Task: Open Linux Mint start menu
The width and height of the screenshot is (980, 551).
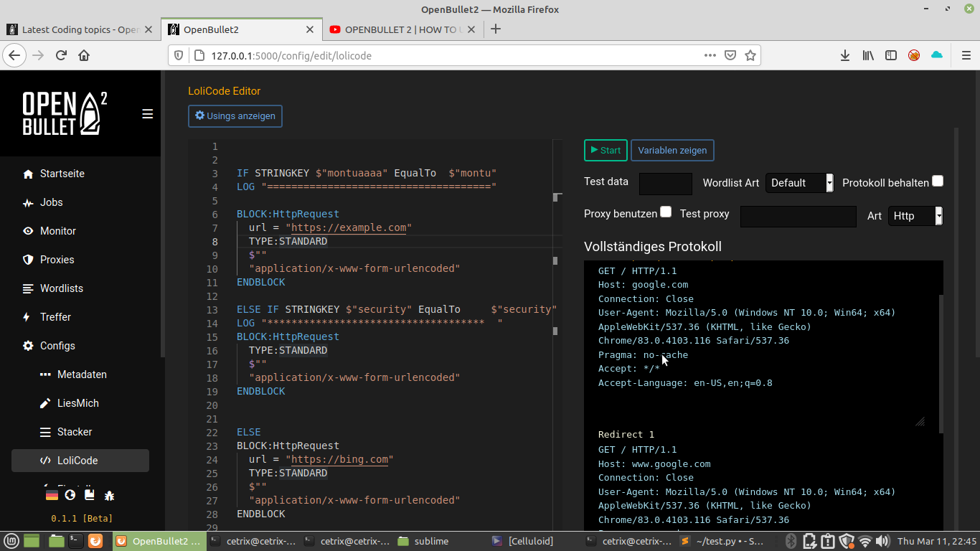Action: pyautogui.click(x=11, y=541)
